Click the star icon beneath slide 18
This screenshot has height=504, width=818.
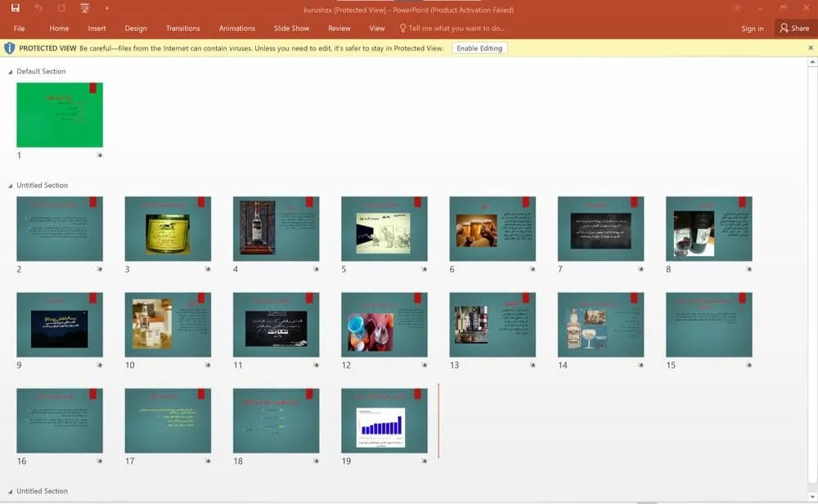(x=316, y=461)
